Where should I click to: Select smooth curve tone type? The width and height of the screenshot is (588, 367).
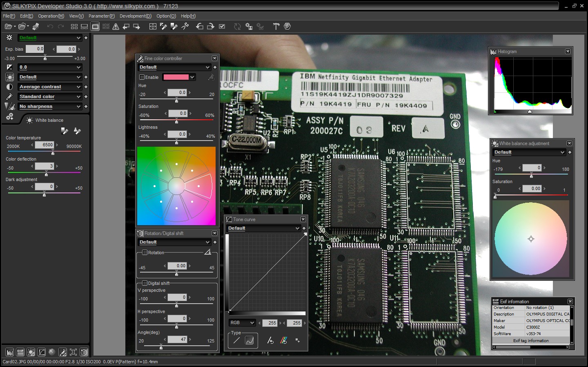tap(249, 340)
